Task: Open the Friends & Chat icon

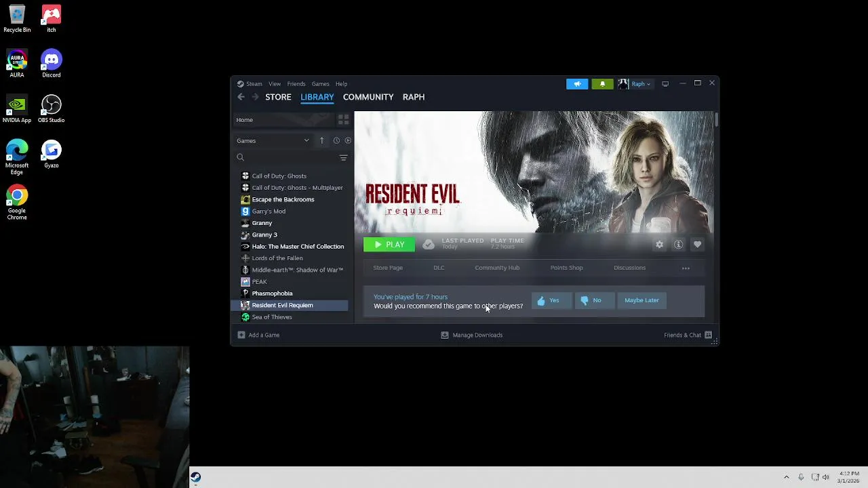Action: 708,335
